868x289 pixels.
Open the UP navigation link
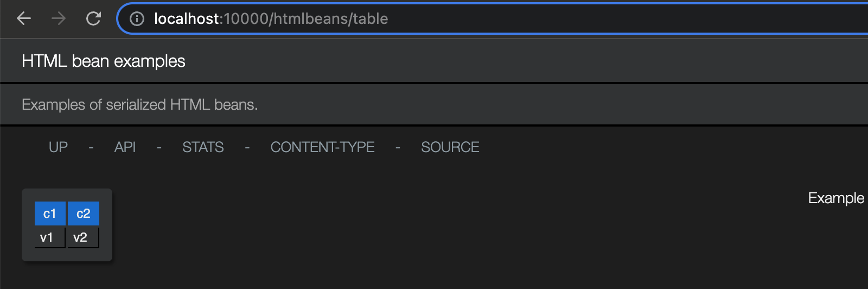[x=58, y=147]
